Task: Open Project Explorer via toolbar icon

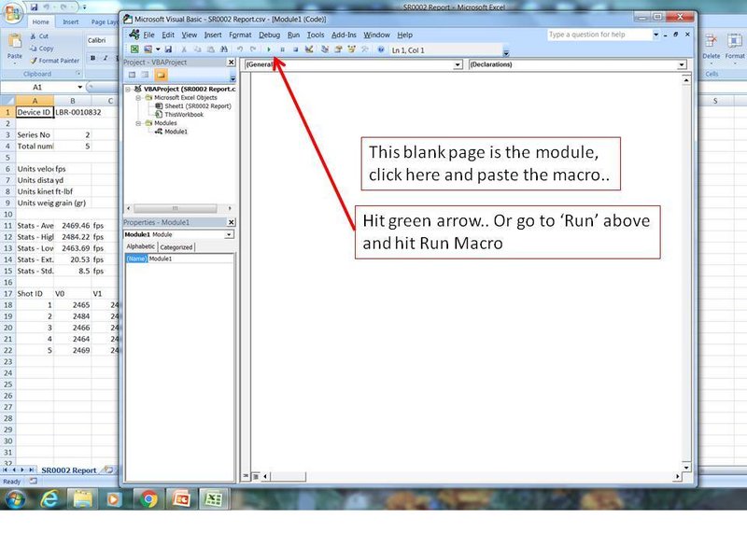Action: click(325, 49)
